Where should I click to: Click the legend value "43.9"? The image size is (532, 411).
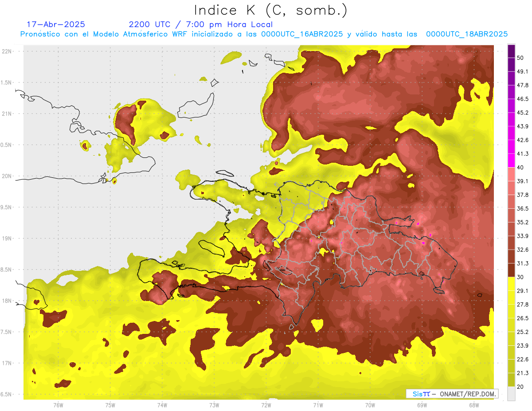[x=523, y=126]
